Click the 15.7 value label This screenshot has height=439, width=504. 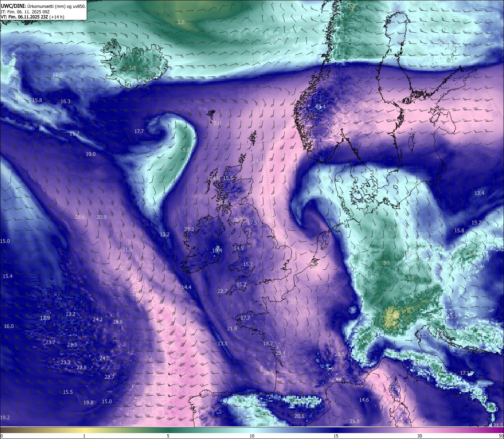(476, 223)
